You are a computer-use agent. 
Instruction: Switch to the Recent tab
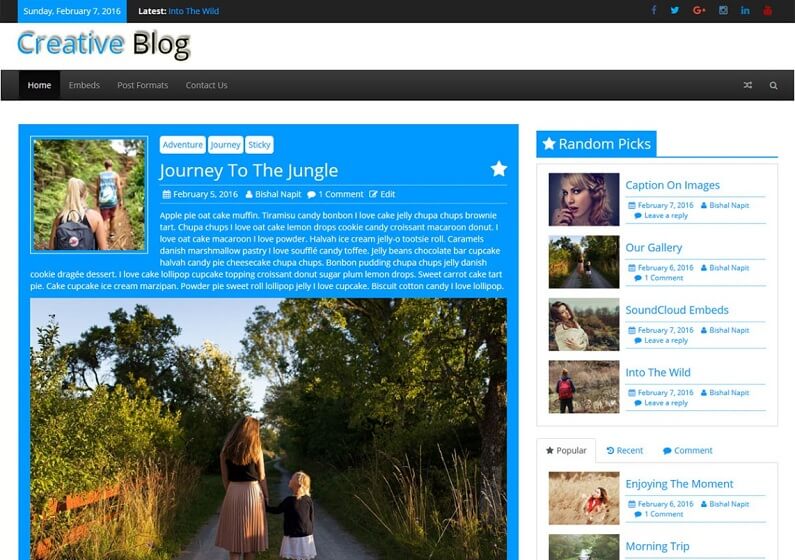coord(625,450)
